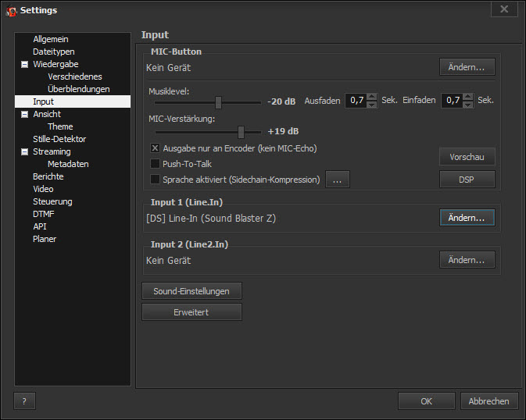Open the DSP settings button

click(x=467, y=180)
